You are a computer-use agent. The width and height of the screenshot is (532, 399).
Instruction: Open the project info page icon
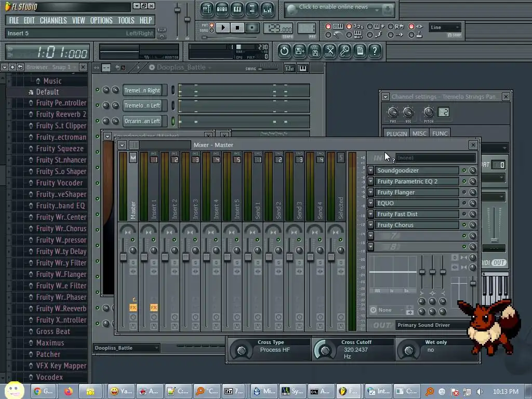[360, 51]
